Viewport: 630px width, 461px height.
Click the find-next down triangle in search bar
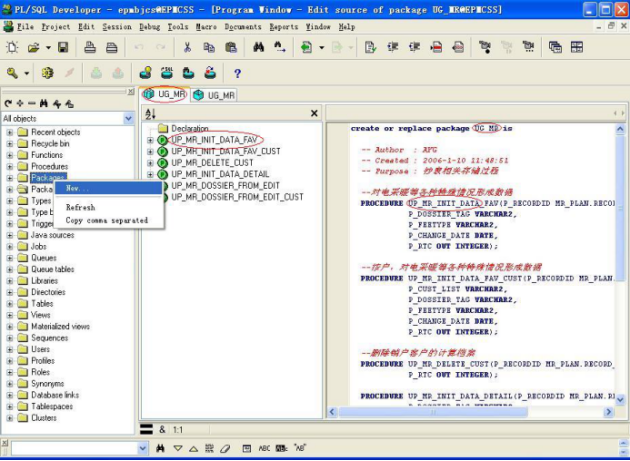pos(178,448)
